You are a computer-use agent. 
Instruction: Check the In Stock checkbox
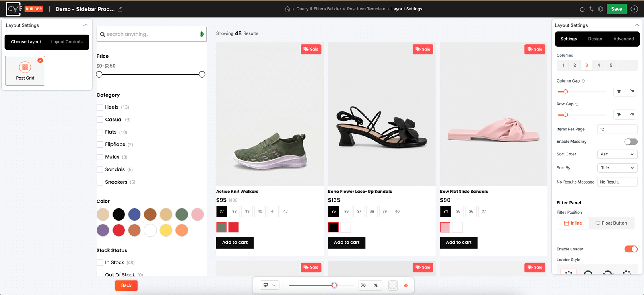pos(100,262)
